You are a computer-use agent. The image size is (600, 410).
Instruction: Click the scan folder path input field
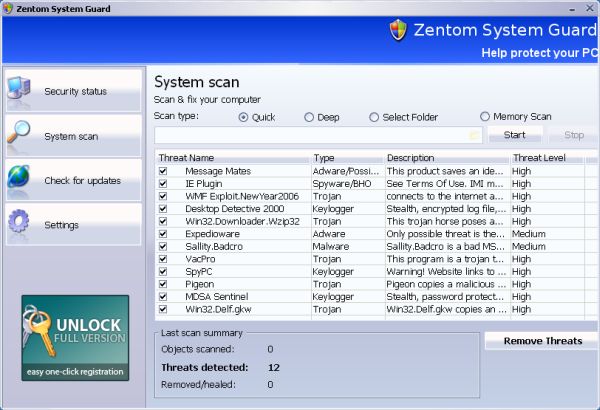pos(310,135)
